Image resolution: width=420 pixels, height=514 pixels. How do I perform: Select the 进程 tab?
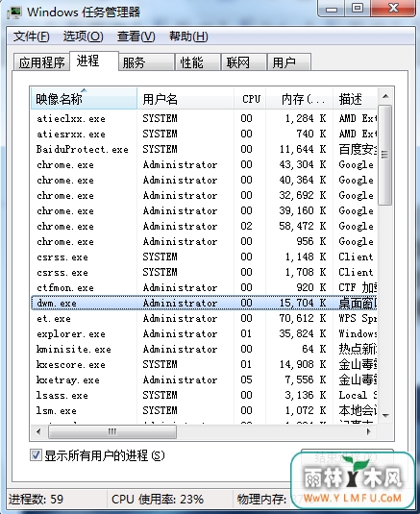pyautogui.click(x=94, y=61)
